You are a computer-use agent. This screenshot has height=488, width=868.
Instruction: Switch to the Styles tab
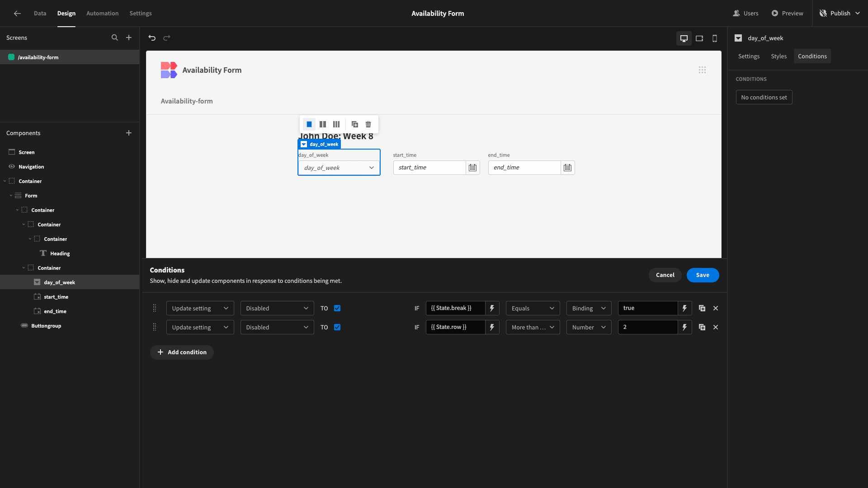778,56
